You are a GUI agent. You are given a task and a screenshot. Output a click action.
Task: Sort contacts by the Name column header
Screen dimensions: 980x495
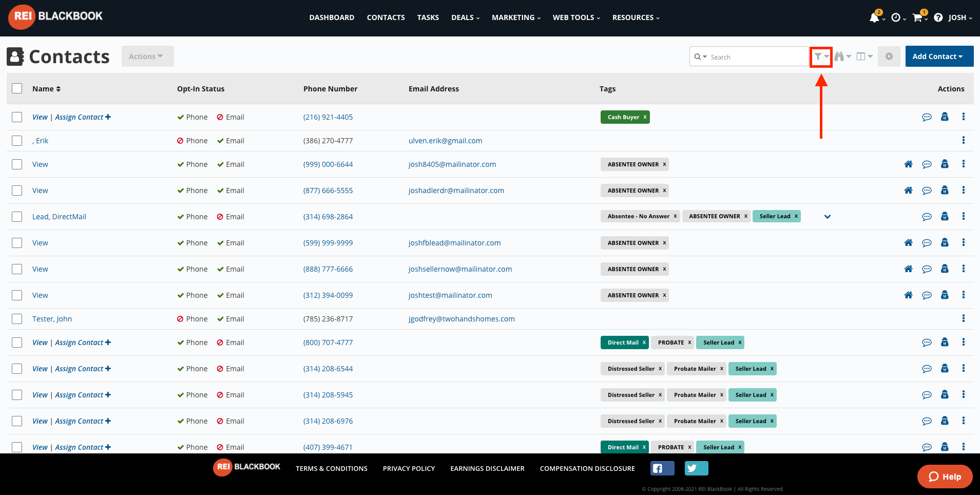pos(46,89)
